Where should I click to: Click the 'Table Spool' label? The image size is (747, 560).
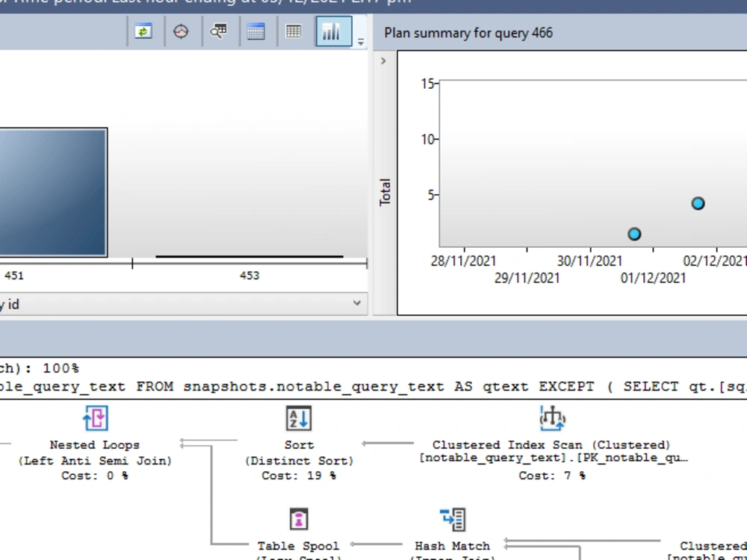coord(298,546)
